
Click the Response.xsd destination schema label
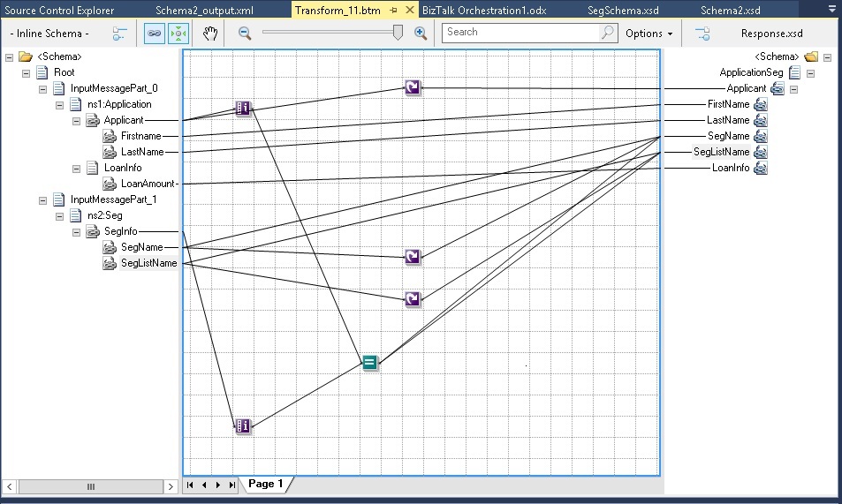point(771,34)
